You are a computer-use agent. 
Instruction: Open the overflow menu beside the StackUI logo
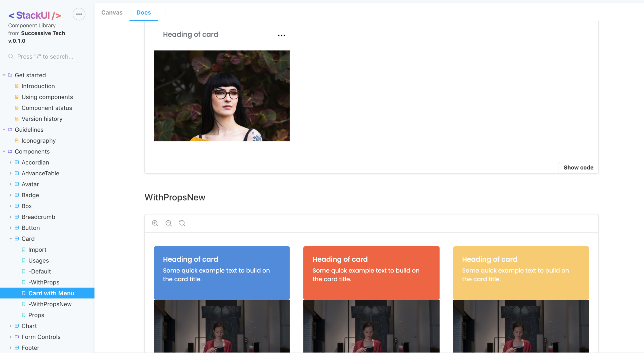tap(79, 14)
